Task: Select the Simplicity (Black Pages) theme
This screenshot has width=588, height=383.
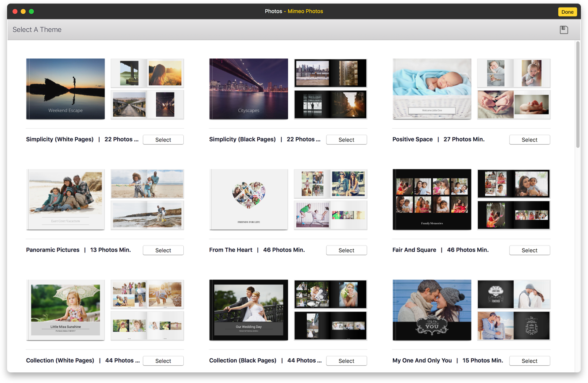Action: [346, 139]
